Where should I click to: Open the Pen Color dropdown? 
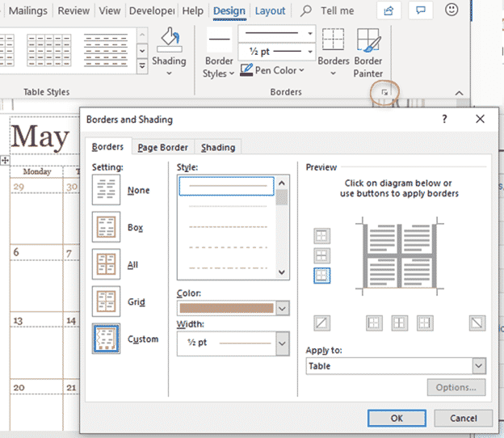coord(275,70)
